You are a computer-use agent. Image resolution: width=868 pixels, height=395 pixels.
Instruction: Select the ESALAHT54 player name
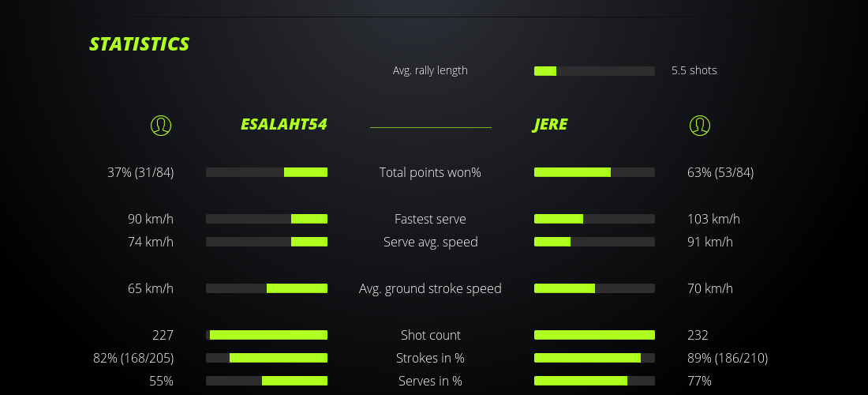click(283, 125)
